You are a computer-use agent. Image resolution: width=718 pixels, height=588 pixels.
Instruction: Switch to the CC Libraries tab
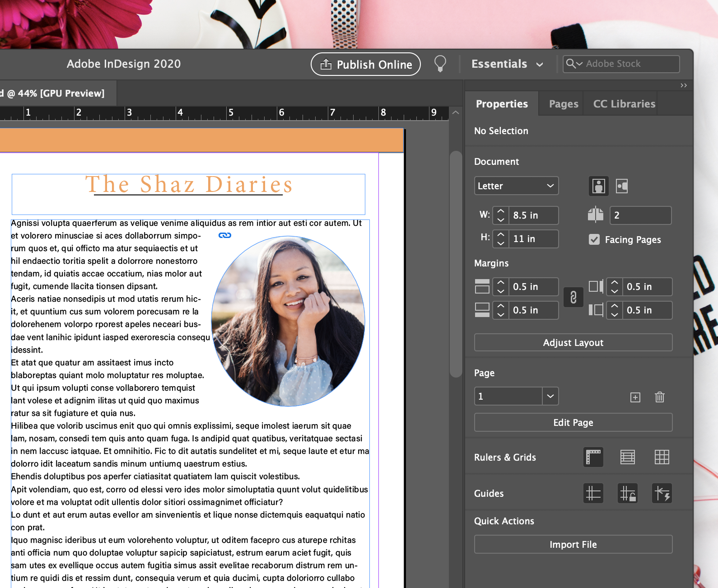tap(624, 104)
